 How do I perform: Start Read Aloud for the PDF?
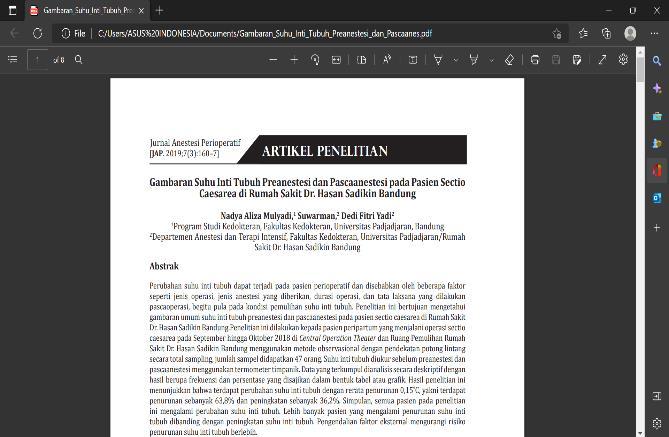pos(387,60)
